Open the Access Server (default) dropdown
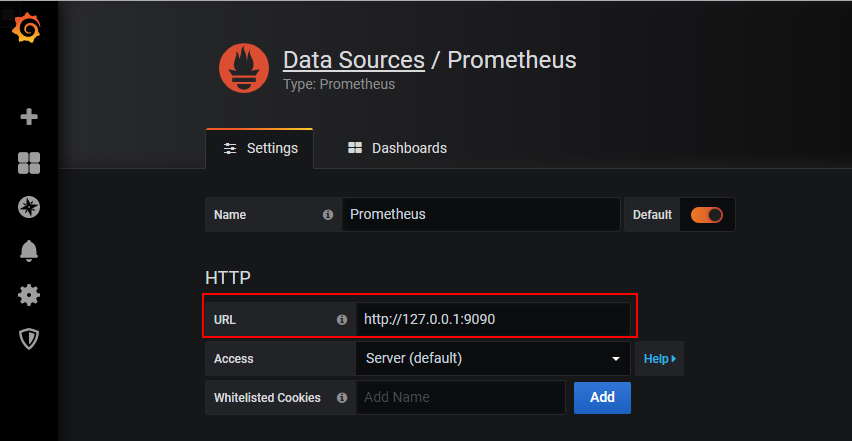The height and width of the screenshot is (441, 852). (493, 358)
